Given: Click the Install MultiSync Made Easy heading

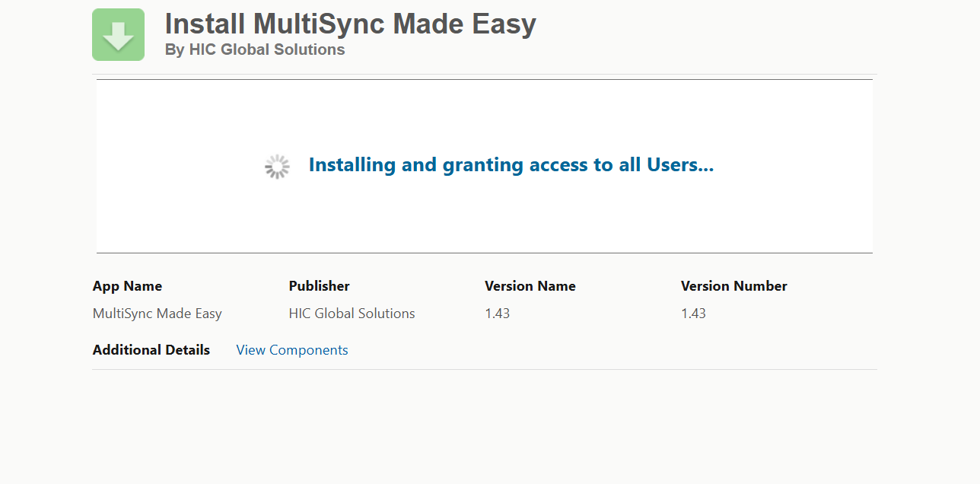Looking at the screenshot, I should click(x=350, y=24).
